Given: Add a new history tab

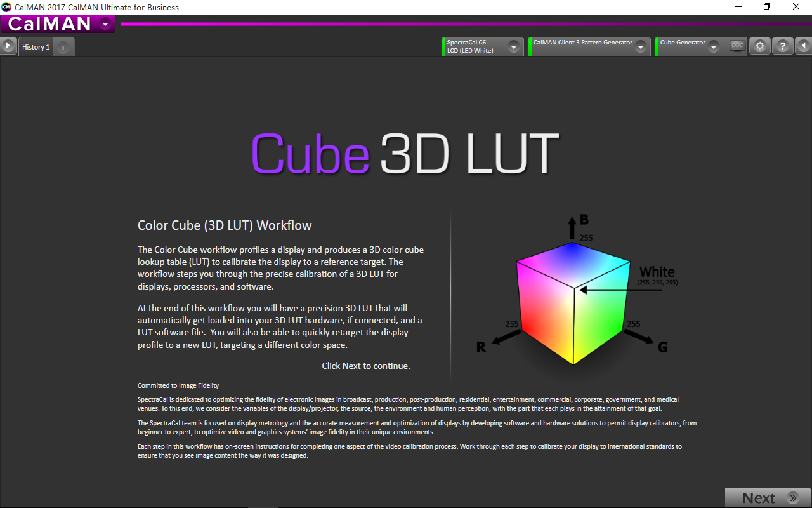Looking at the screenshot, I should point(63,48).
